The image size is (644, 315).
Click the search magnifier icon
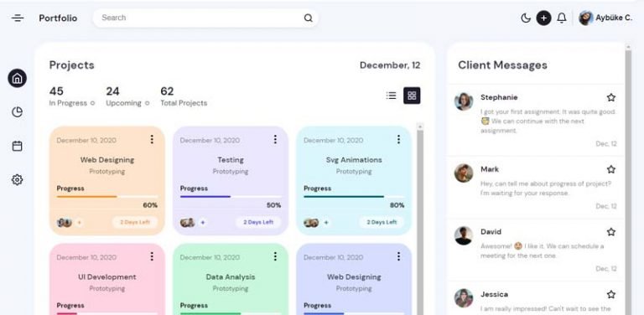(x=308, y=18)
